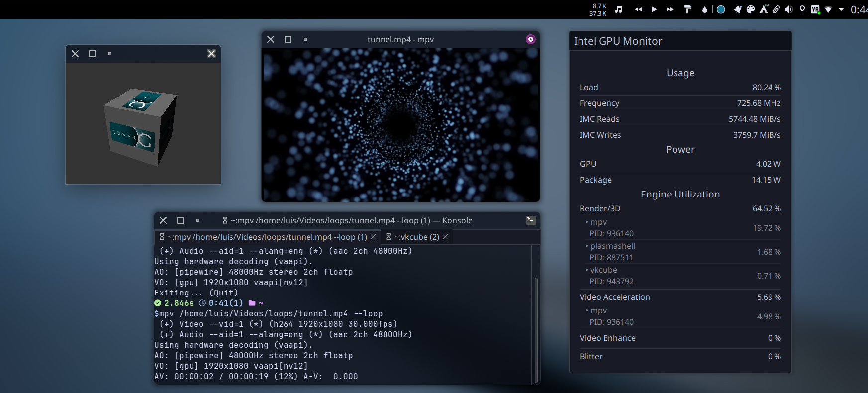Click the music note icon in top panel
The height and width of the screenshot is (393, 868).
[618, 9]
